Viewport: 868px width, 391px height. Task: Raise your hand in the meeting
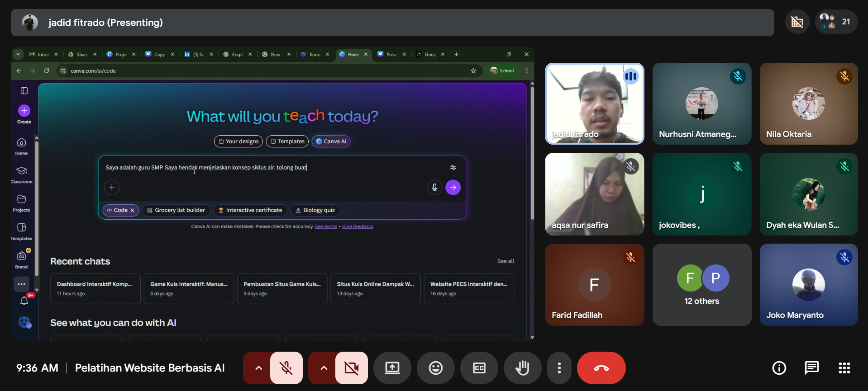[523, 368]
